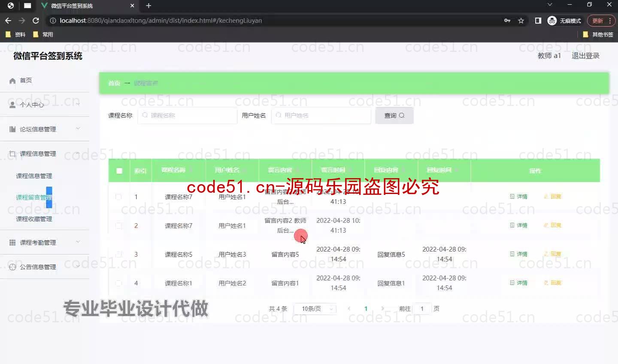Expand the 课程考勤管理 sidebar menu
618x364 pixels.
[45, 243]
